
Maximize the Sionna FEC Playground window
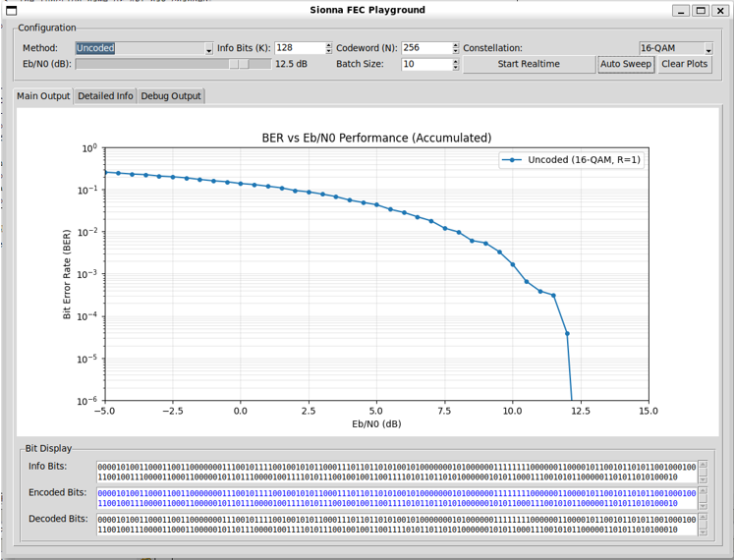point(701,11)
